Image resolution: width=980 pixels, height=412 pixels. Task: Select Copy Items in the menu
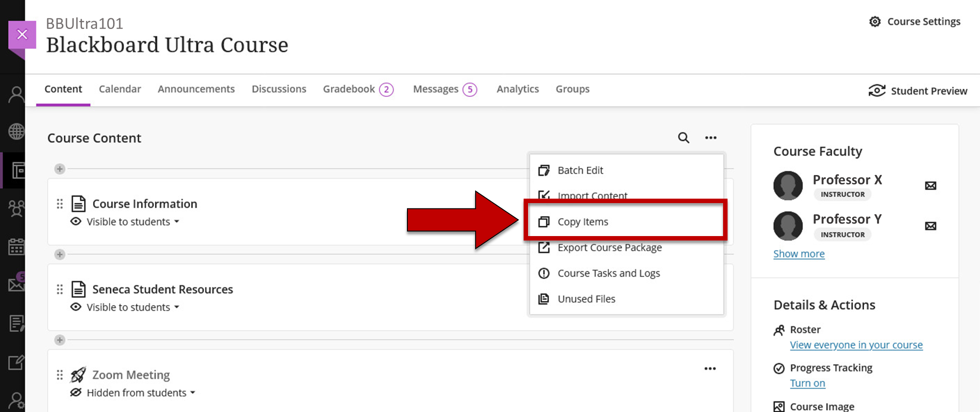626,221
